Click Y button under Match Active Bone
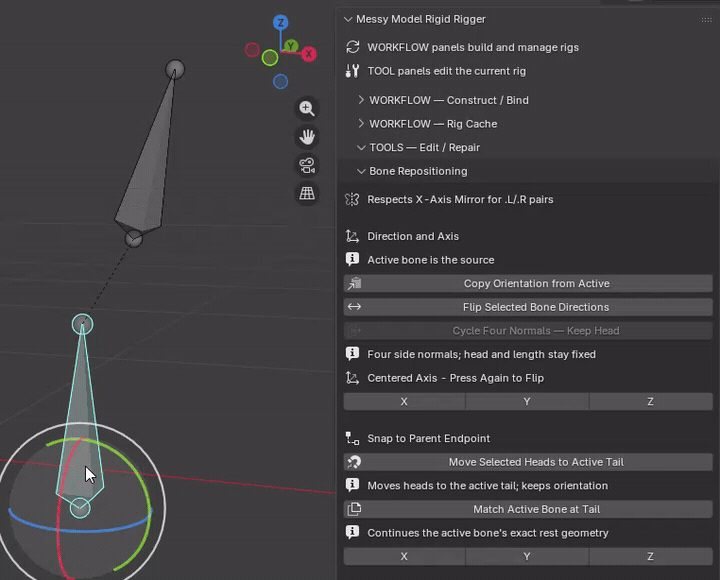The height and width of the screenshot is (580, 720). (x=527, y=556)
